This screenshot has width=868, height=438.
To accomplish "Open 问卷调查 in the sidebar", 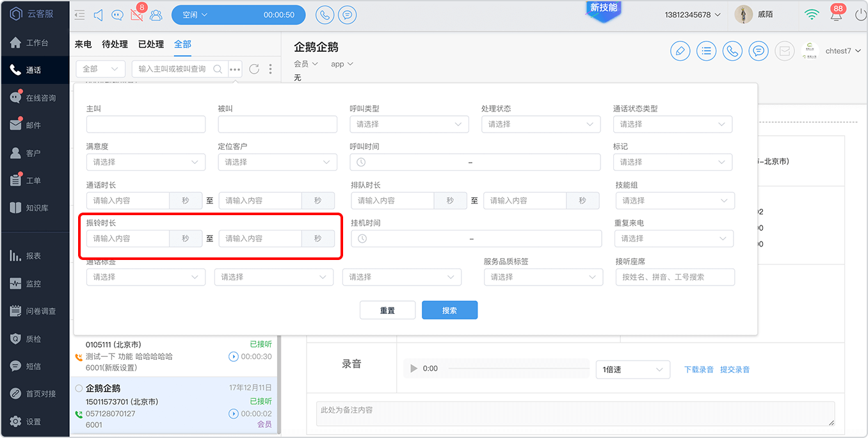I will coord(35,311).
